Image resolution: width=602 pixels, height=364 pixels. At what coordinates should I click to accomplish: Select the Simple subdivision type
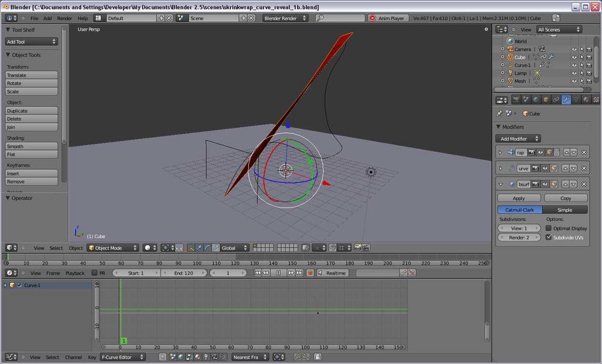(x=565, y=210)
